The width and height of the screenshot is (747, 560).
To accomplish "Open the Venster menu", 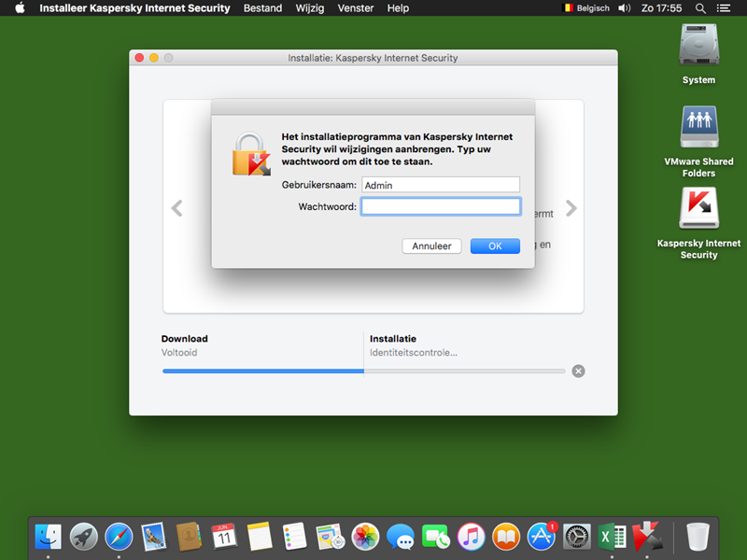I will pos(353,8).
